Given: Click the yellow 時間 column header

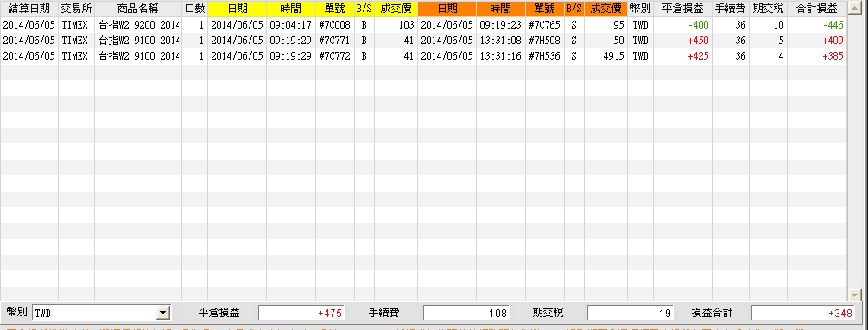Looking at the screenshot, I should [x=291, y=9].
